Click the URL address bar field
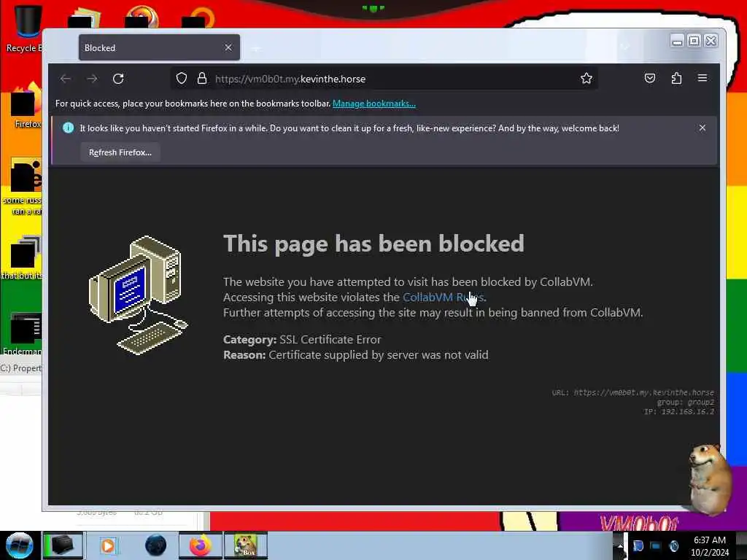The width and height of the screenshot is (747, 560). coord(385,79)
